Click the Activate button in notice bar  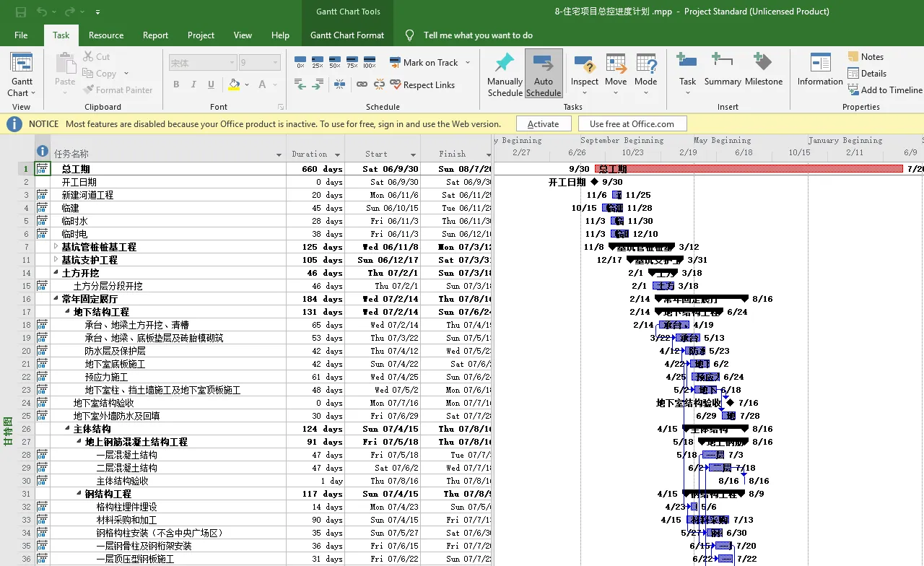(x=543, y=124)
